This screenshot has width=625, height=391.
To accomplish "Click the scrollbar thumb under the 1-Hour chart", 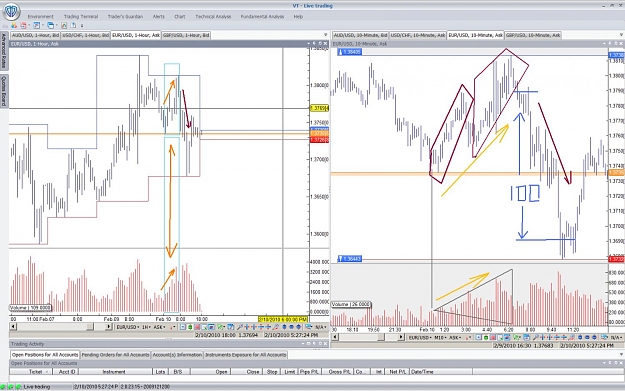I will 90,327.
